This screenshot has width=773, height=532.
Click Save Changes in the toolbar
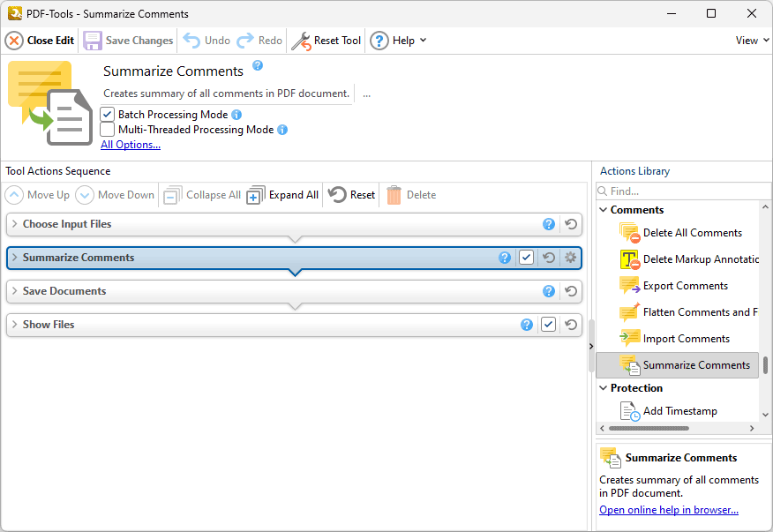point(128,41)
